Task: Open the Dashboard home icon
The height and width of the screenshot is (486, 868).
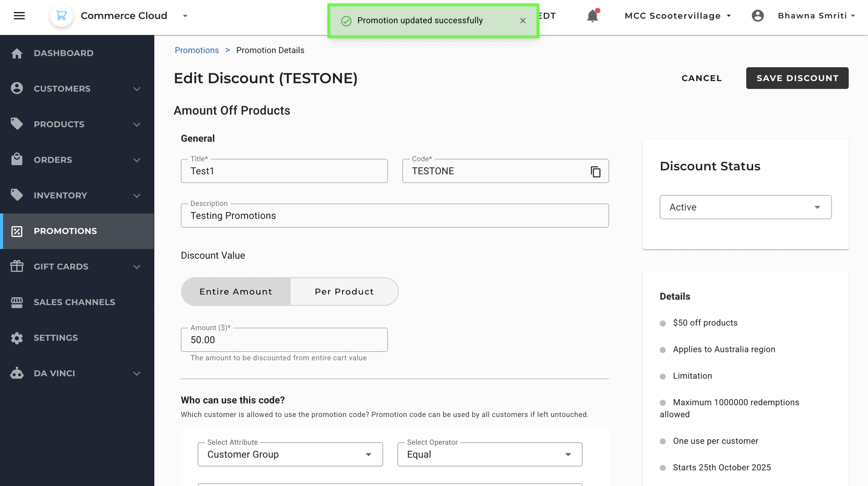Action: [17, 53]
